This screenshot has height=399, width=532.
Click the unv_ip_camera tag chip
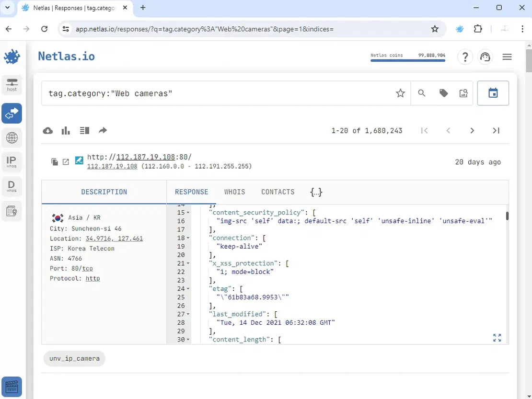click(x=74, y=358)
